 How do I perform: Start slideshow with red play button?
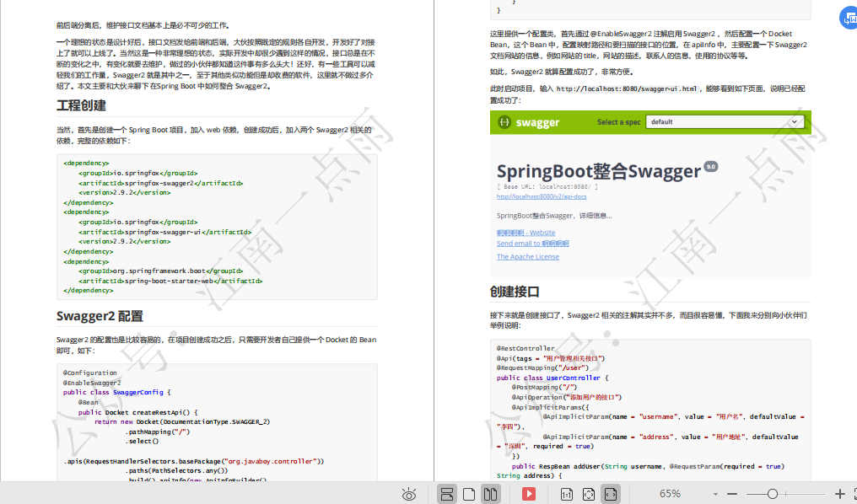coord(529,494)
